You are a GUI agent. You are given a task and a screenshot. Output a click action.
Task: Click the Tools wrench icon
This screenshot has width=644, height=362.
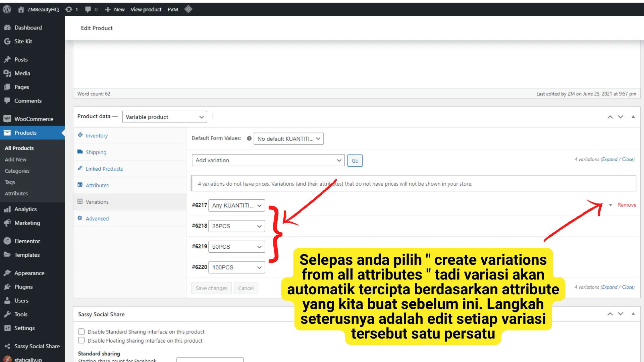[x=7, y=314]
